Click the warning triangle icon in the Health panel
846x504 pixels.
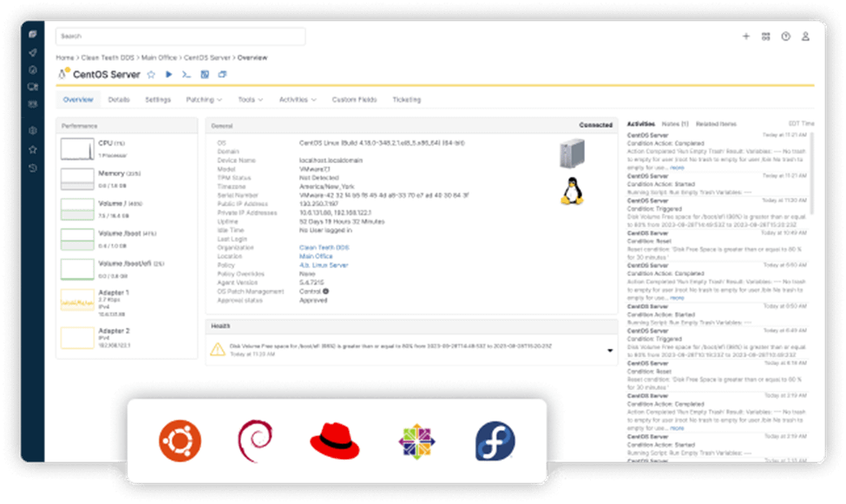(218, 350)
